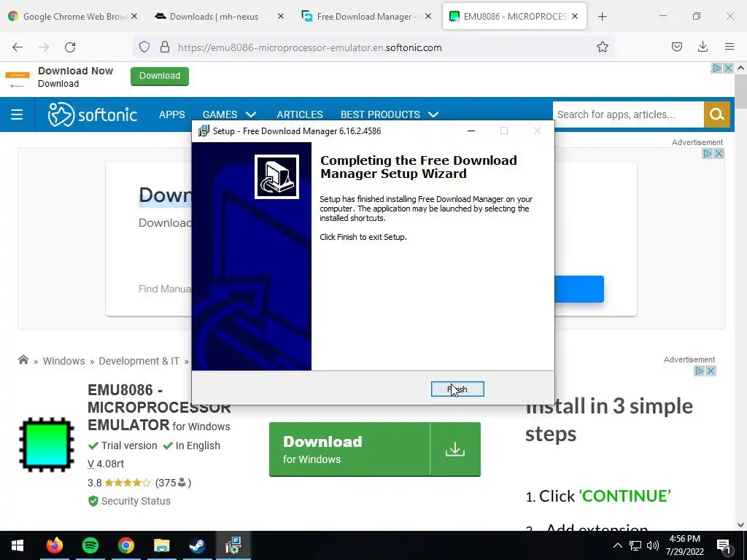Click the EMU8086 chip app icon
The image size is (747, 560).
point(46,445)
